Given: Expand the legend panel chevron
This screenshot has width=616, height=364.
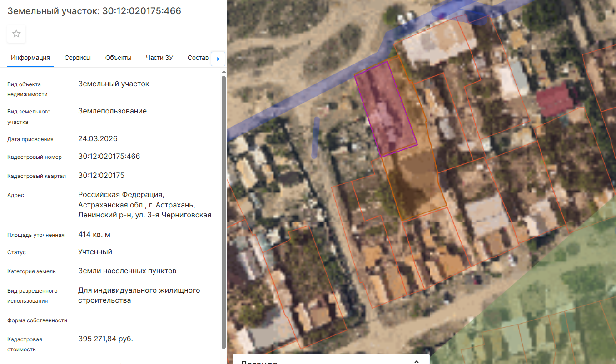Looking at the screenshot, I should pos(417,361).
